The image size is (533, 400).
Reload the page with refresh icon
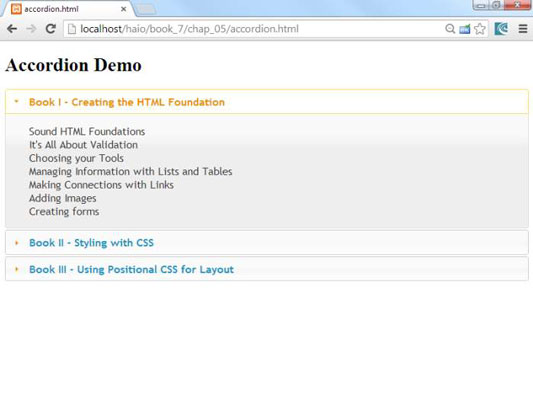coord(51,29)
